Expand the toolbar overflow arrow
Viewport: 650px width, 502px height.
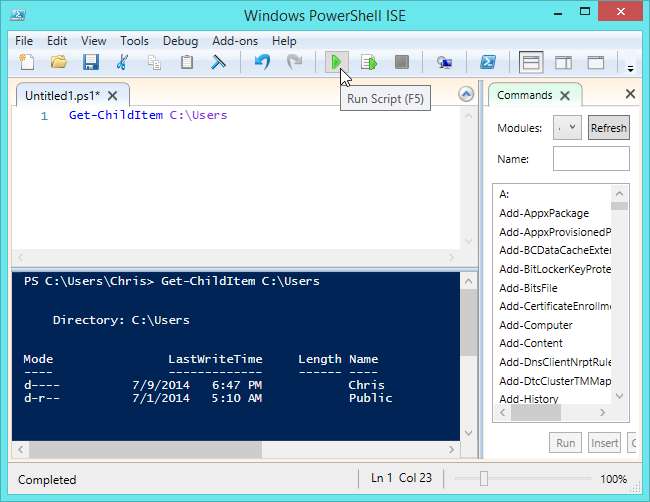click(630, 68)
